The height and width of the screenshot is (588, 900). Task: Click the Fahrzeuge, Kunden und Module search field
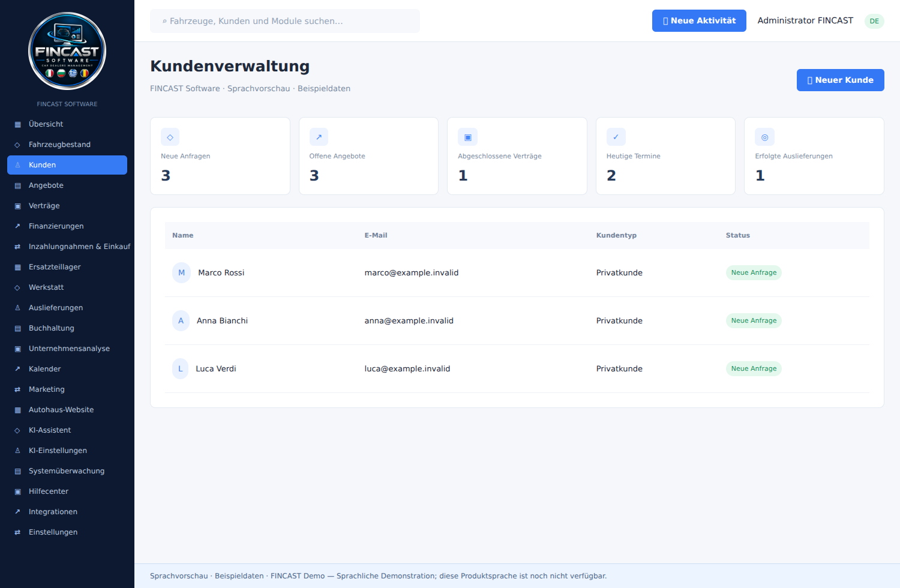285,21
